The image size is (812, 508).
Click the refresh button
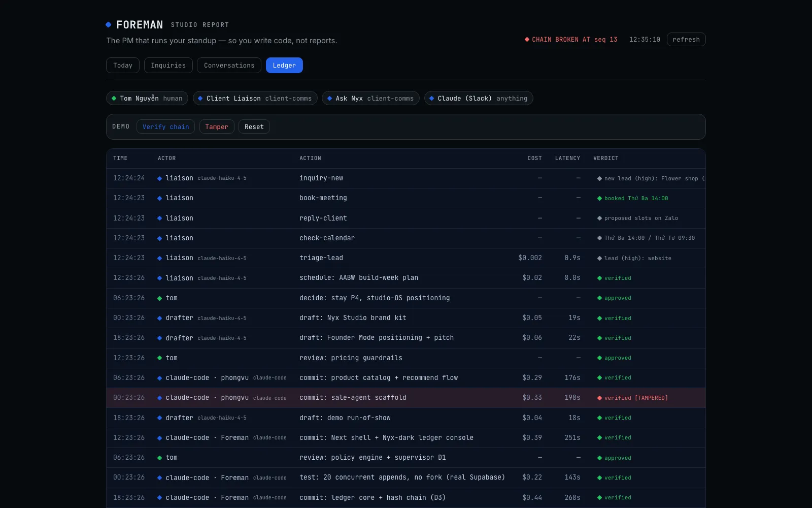point(686,39)
